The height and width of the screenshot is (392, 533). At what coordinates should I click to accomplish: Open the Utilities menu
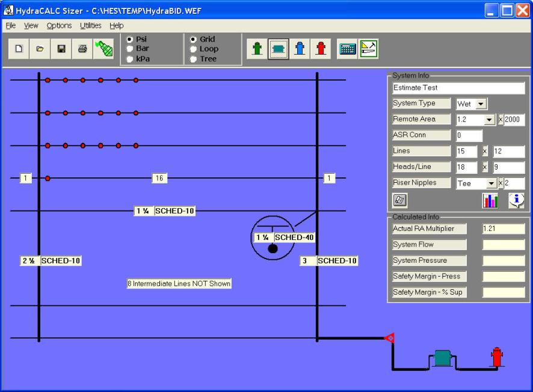[x=90, y=25]
